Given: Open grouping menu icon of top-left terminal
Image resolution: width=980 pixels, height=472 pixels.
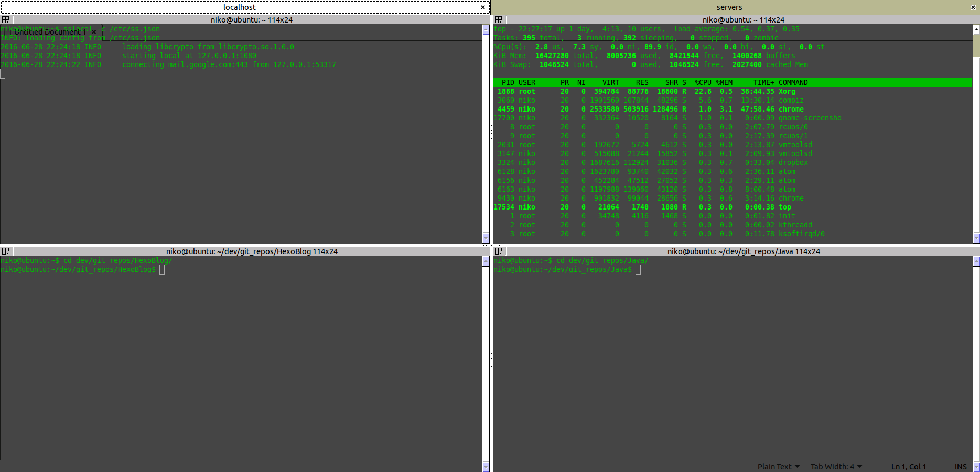Looking at the screenshot, I should [5, 20].
